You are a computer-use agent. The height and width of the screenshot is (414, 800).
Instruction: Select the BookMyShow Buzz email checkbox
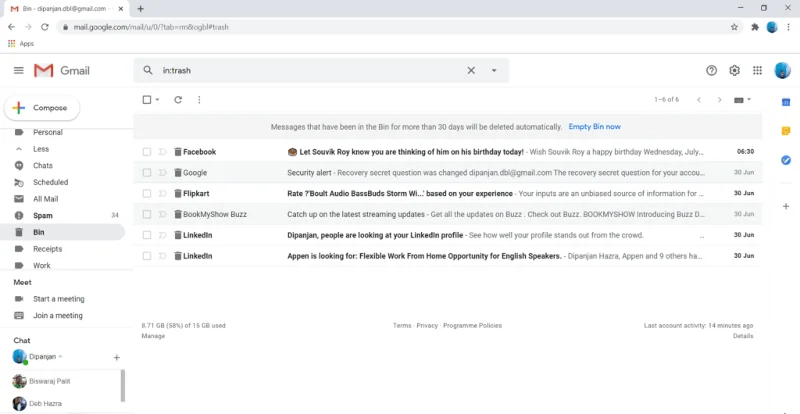(x=147, y=214)
